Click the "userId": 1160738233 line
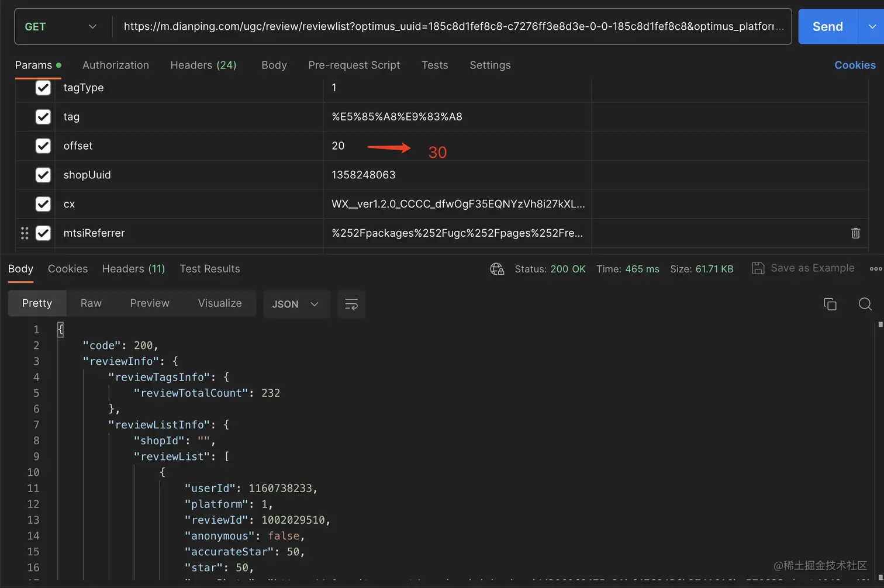 coord(251,488)
